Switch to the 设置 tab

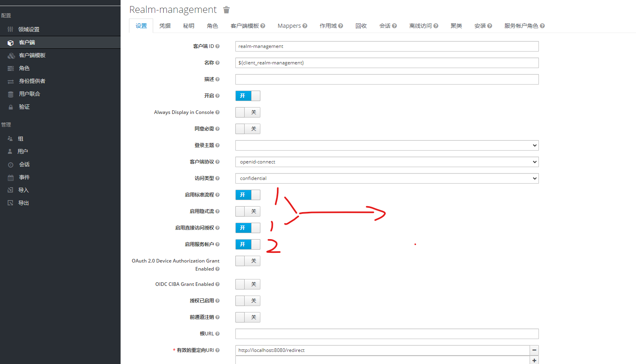pyautogui.click(x=141, y=26)
